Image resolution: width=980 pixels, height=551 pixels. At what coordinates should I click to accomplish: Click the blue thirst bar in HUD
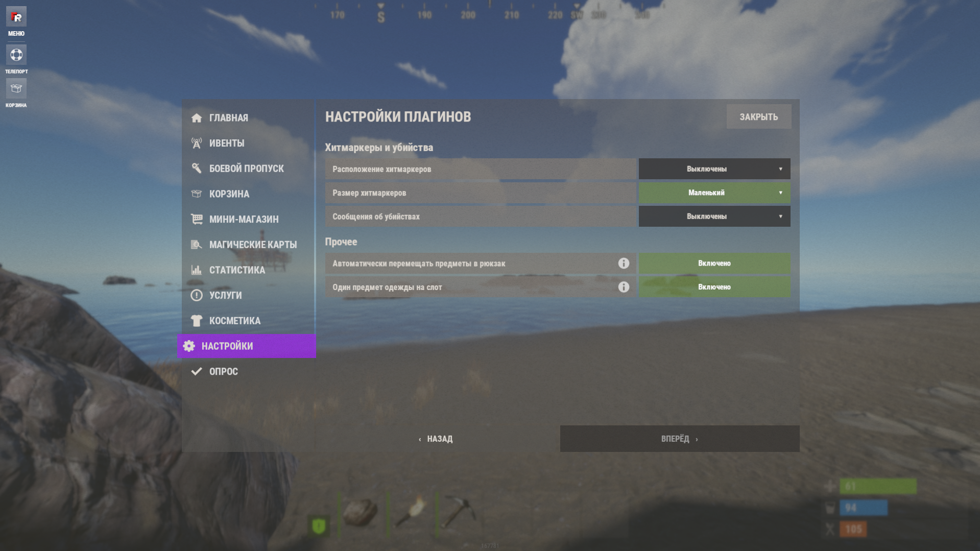pos(864,508)
